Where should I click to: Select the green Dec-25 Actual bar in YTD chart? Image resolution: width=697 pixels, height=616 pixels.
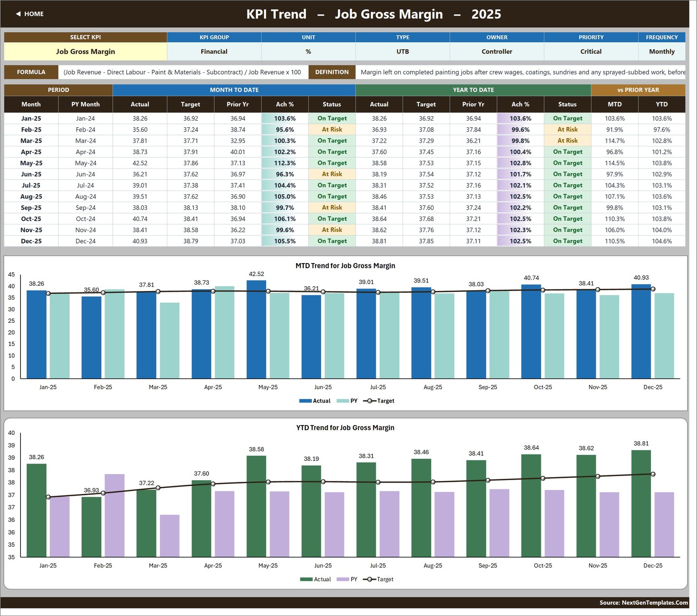click(x=641, y=504)
